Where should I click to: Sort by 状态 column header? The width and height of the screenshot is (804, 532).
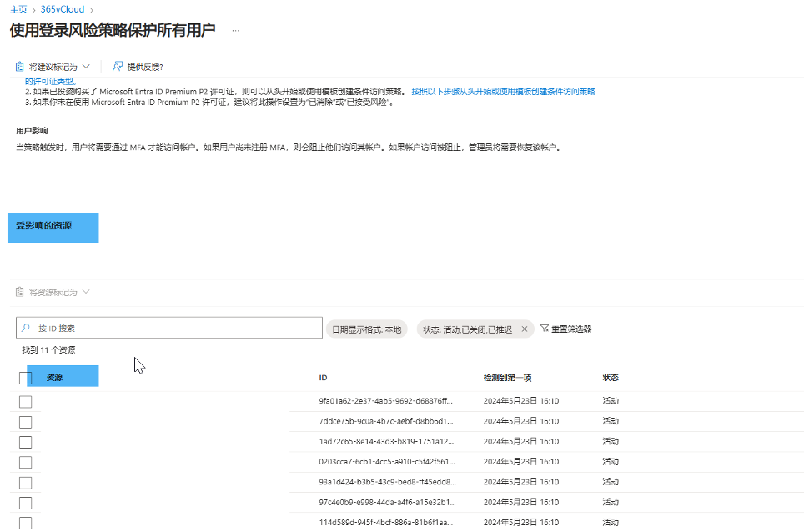[611, 378]
